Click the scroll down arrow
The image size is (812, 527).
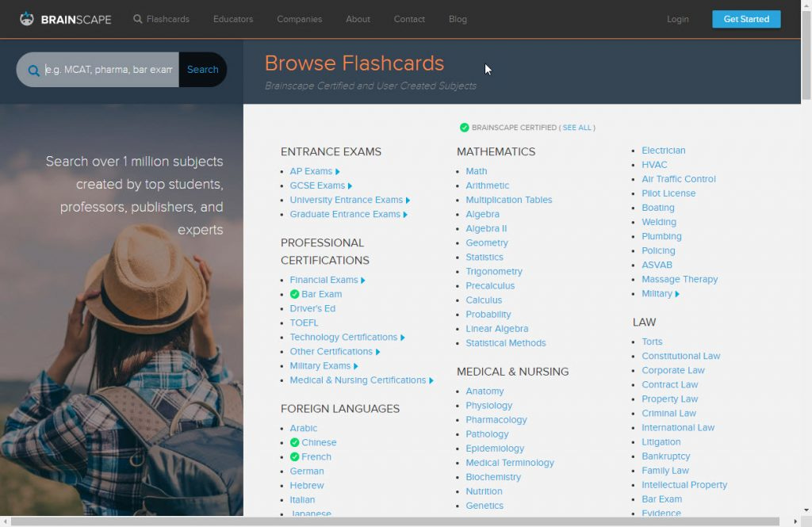click(x=806, y=511)
